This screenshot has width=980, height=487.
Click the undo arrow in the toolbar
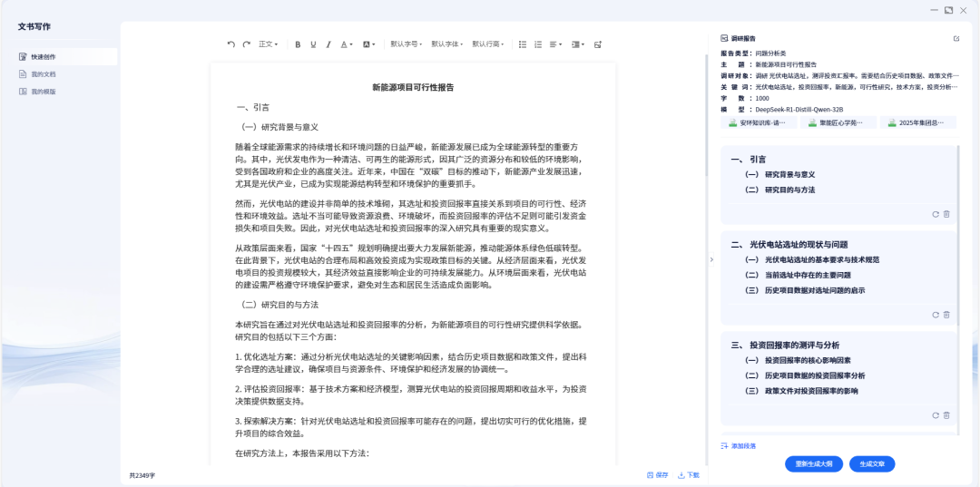230,44
